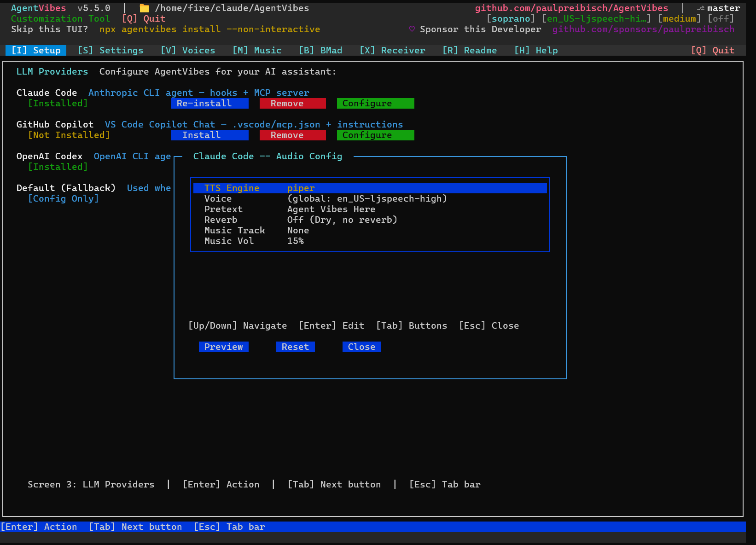Click the git branch icon near master

[x=701, y=8]
